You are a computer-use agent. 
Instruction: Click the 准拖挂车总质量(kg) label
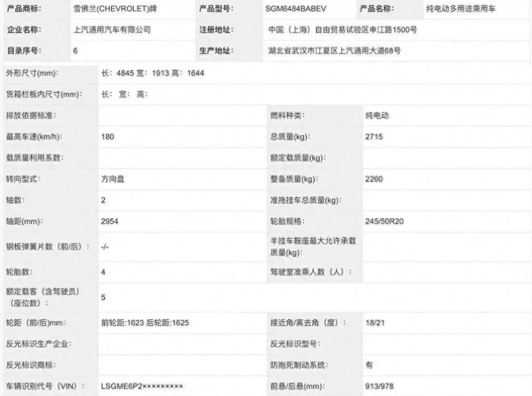(x=306, y=200)
